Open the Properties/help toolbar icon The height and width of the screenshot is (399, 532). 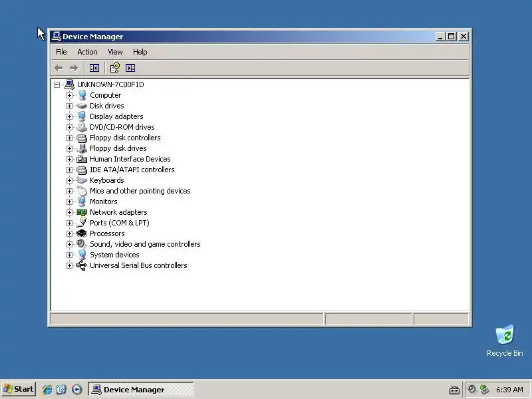click(114, 68)
